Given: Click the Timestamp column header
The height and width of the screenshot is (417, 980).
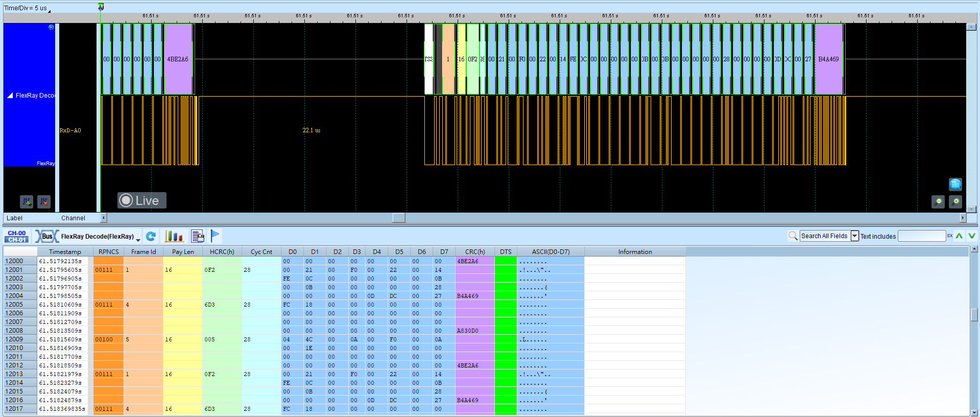Looking at the screenshot, I should (65, 251).
